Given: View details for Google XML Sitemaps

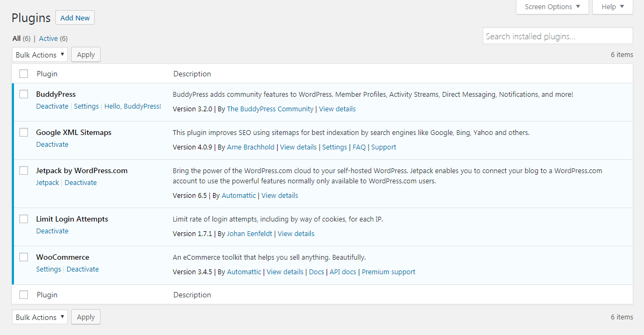Looking at the screenshot, I should 298,147.
